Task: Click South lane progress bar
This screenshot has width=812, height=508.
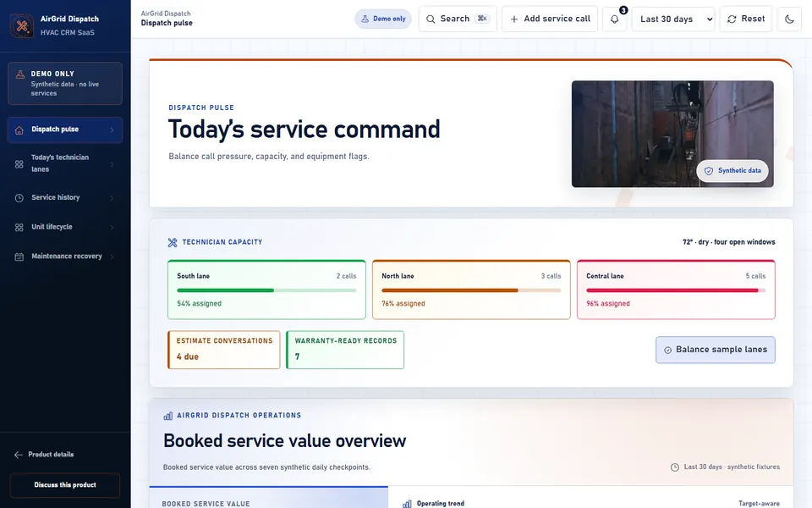Action: (266, 290)
